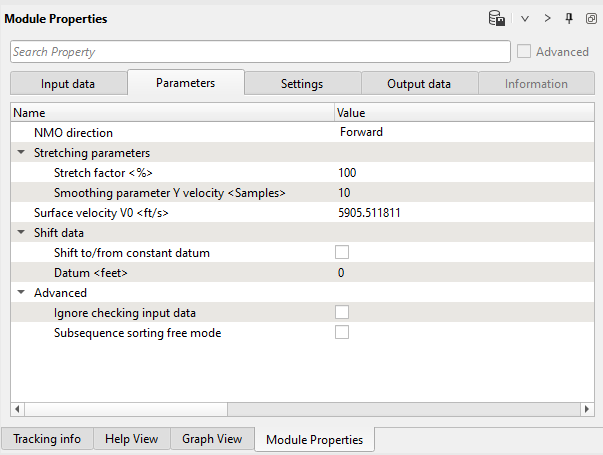The width and height of the screenshot is (603, 455).
Task: Click the database save icon in header
Action: pyautogui.click(x=496, y=18)
